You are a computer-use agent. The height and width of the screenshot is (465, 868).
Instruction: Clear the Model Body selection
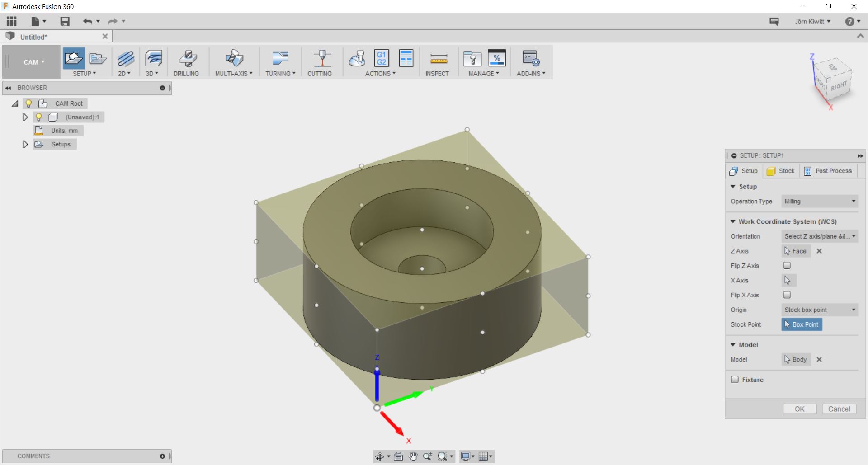pos(819,359)
